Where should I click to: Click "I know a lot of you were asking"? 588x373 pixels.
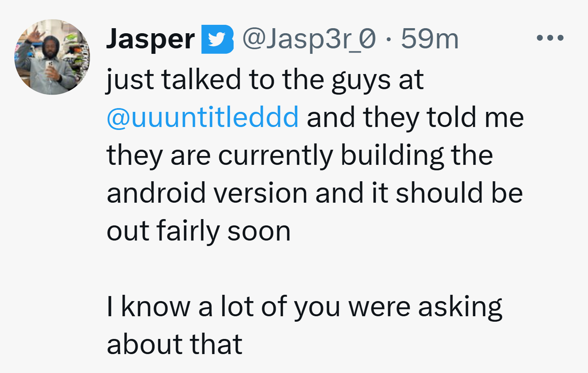coord(305,307)
